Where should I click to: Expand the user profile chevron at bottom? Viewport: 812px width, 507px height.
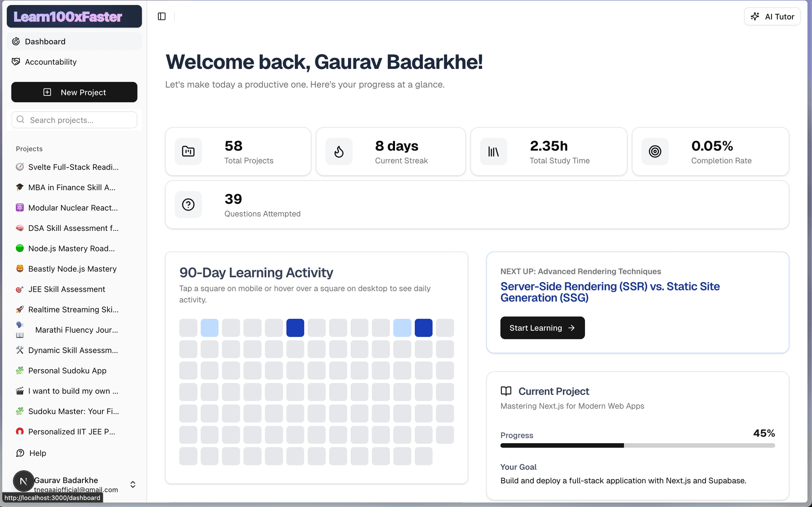click(132, 485)
